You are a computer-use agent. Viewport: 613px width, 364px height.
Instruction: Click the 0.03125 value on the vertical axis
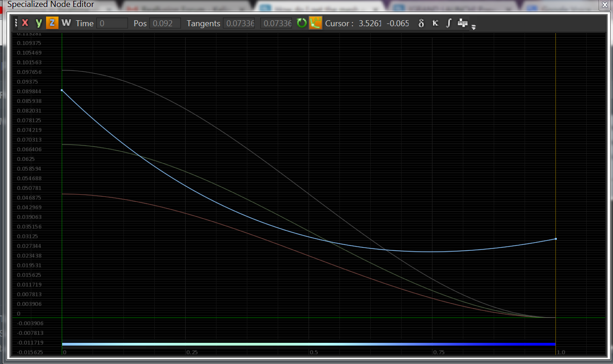point(26,236)
